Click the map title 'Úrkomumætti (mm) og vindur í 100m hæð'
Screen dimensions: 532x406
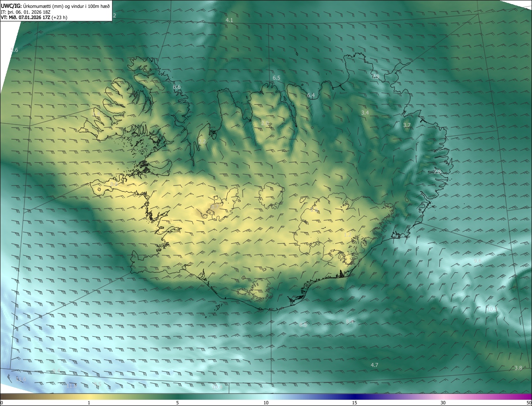[66, 6]
